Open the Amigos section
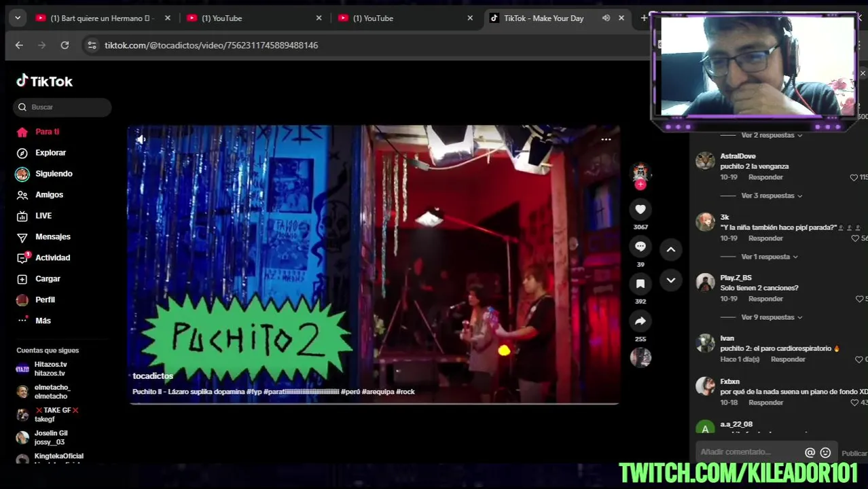Image resolution: width=868 pixels, height=489 pixels. click(40, 195)
